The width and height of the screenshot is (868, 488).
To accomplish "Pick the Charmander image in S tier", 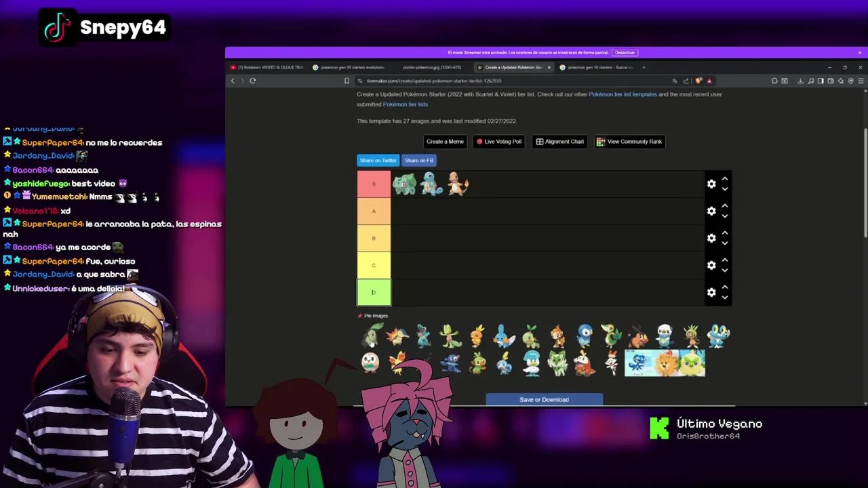I will click(x=458, y=184).
